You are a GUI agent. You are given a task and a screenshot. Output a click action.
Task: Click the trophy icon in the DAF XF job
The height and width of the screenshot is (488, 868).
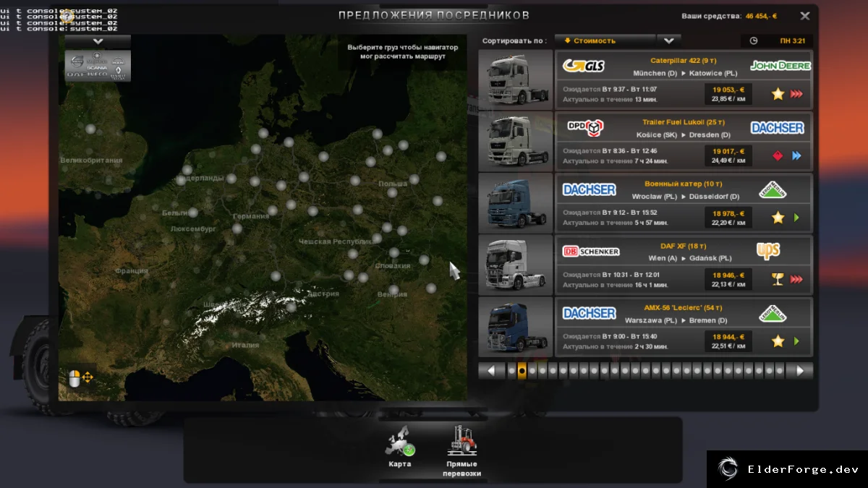tap(778, 279)
